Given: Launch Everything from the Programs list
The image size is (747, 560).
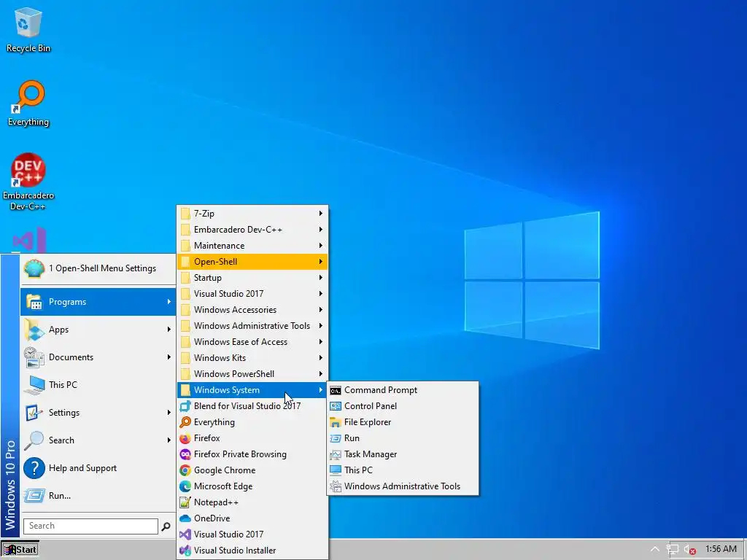Looking at the screenshot, I should pos(252,422).
